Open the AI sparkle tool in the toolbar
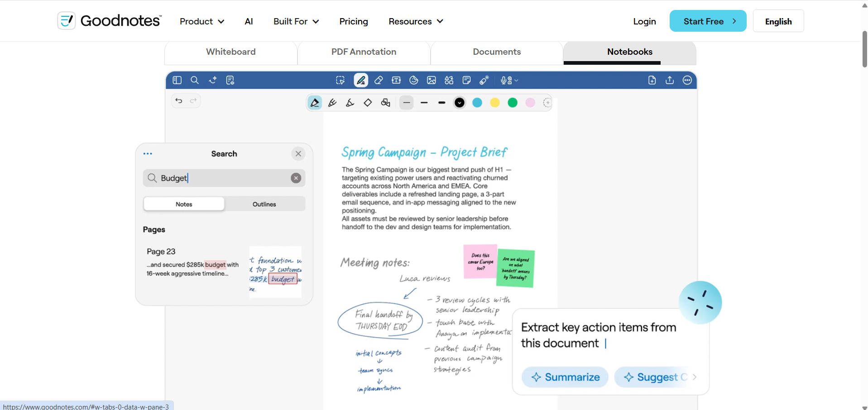 [x=213, y=80]
